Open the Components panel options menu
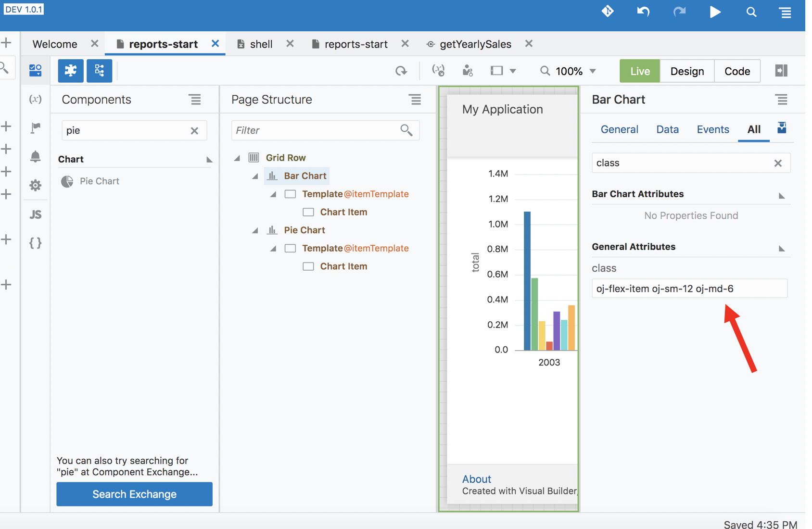This screenshot has width=812, height=529. (195, 100)
